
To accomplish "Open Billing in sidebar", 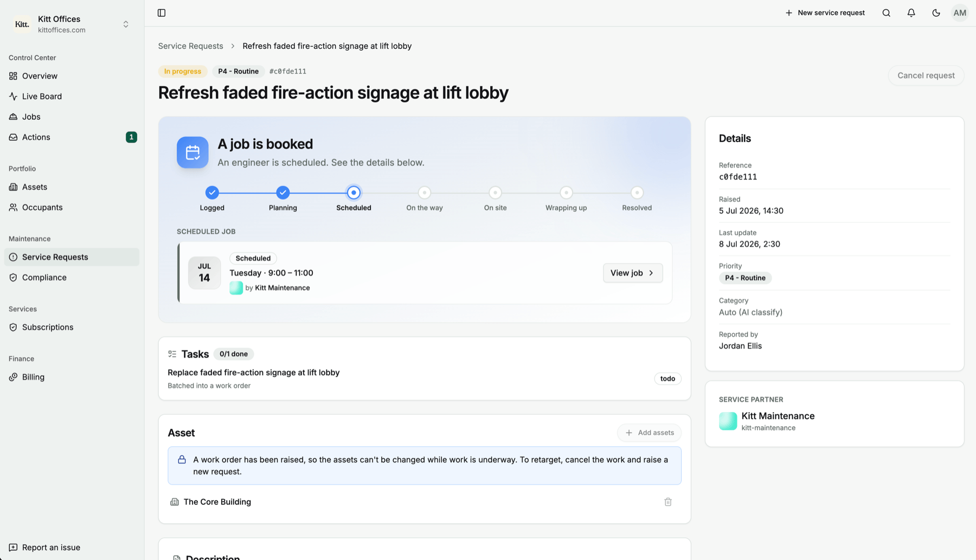I will (x=72, y=377).
